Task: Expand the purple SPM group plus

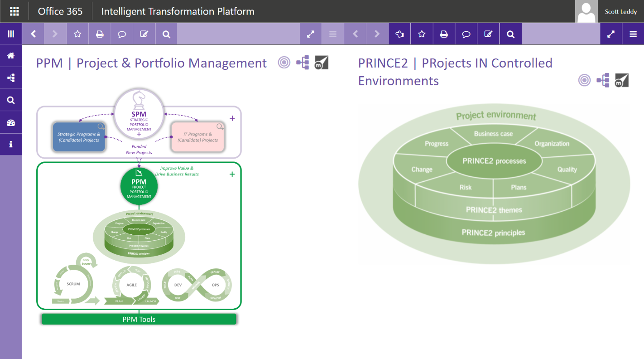Action: click(232, 118)
